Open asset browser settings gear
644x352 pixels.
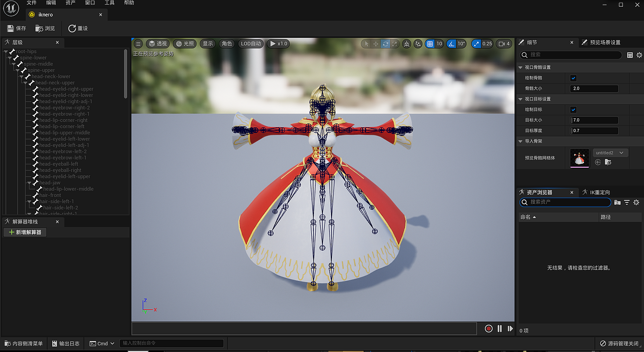(x=636, y=202)
